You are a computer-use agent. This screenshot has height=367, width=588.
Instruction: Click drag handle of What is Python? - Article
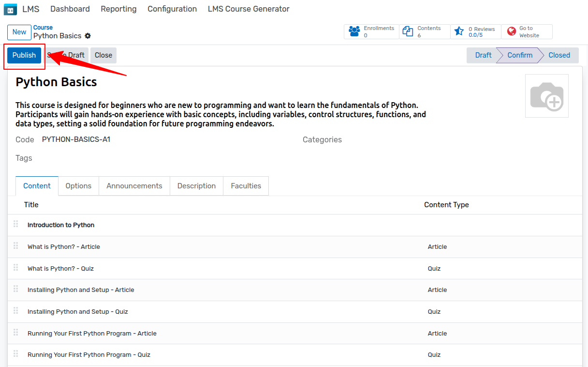point(16,246)
